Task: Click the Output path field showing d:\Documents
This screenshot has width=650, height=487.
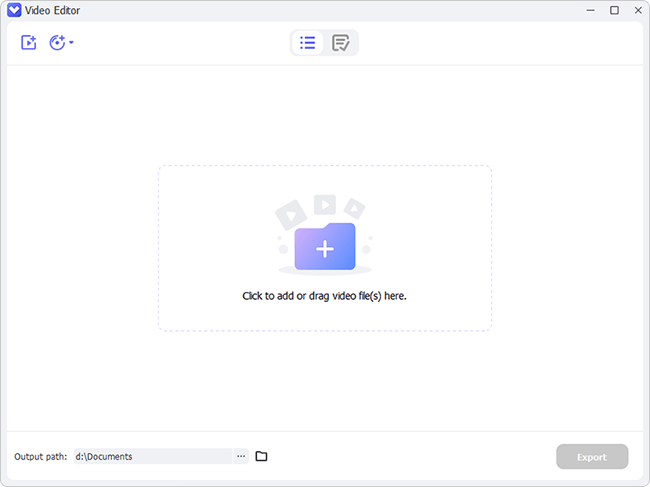Action: [x=153, y=456]
